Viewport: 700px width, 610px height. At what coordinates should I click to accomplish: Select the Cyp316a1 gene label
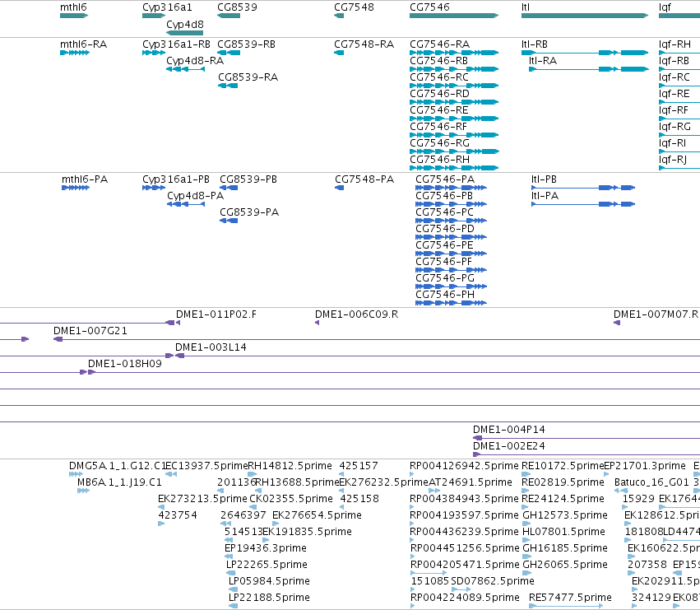tap(167, 7)
